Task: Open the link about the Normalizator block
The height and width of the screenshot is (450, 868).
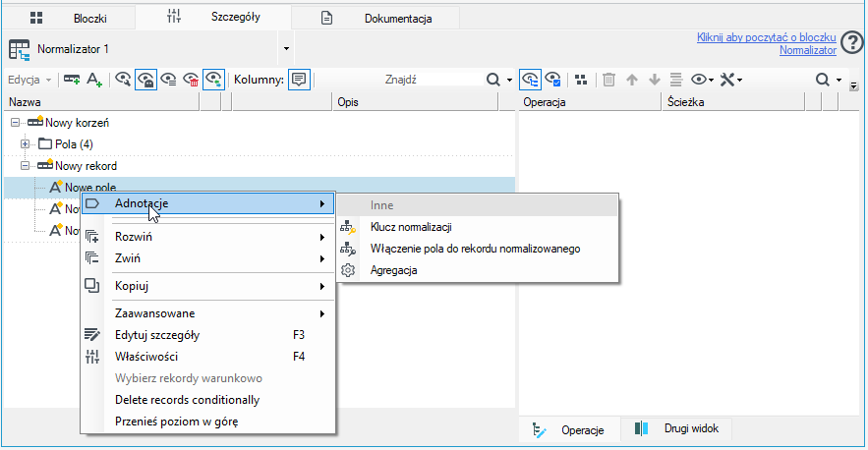Action: coord(767,44)
